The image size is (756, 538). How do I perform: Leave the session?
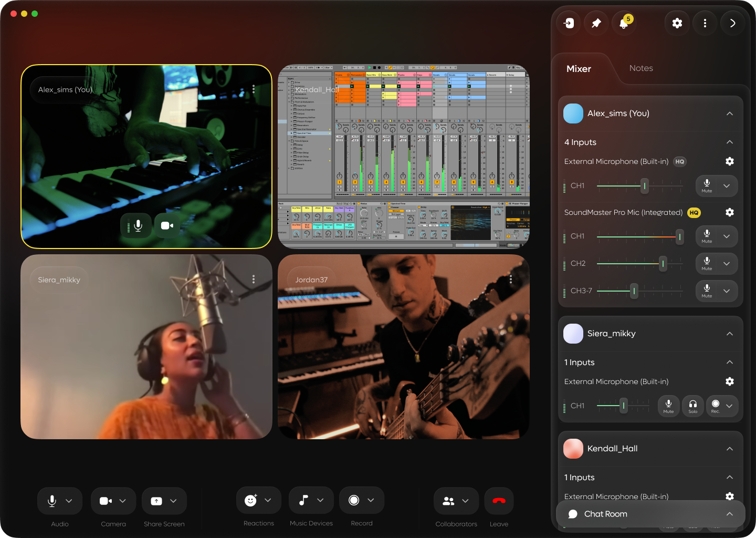click(498, 500)
